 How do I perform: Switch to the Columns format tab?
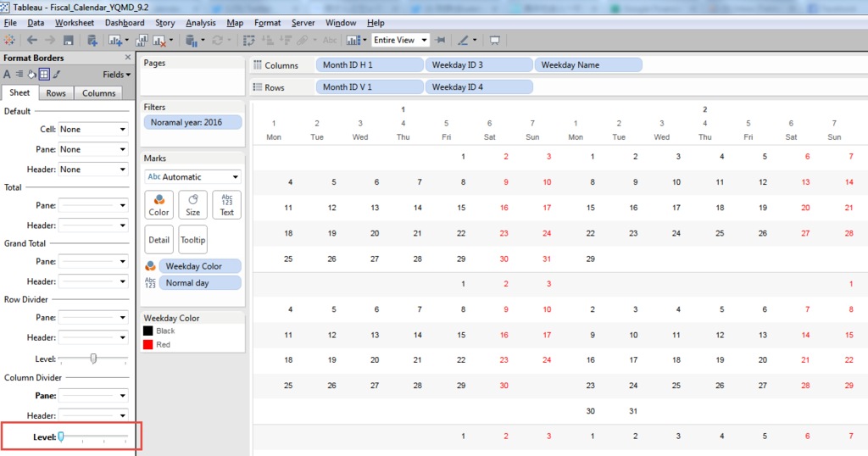pos(98,93)
